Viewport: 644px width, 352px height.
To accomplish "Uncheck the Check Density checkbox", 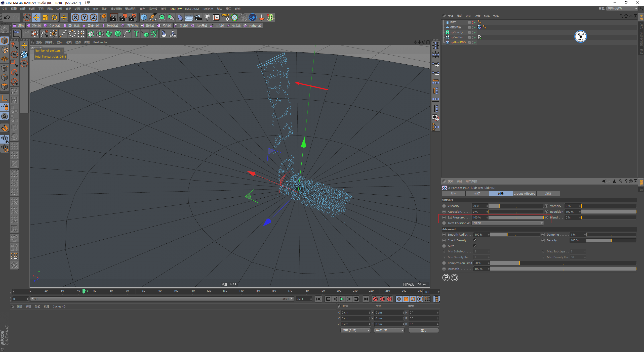I will click(x=475, y=240).
